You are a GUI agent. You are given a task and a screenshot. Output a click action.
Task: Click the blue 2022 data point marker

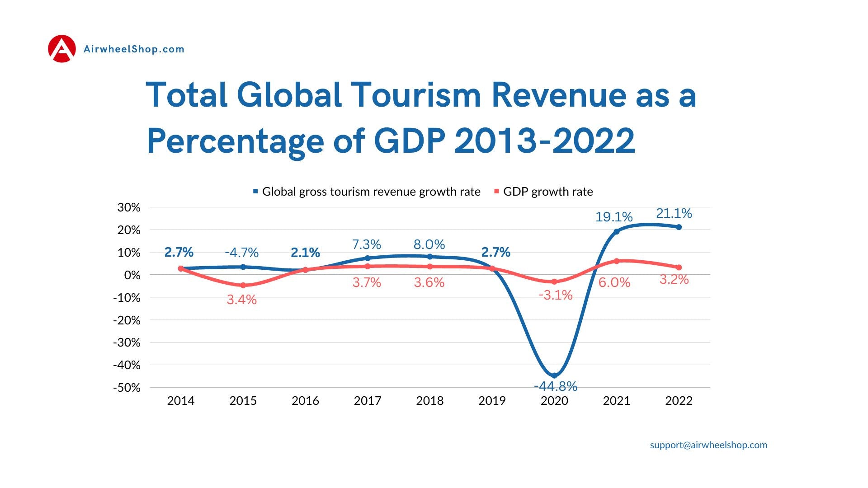click(679, 227)
